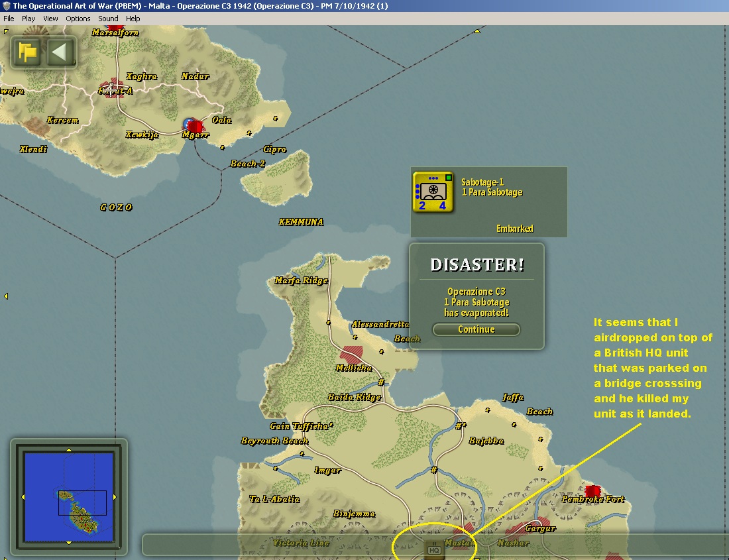Viewport: 729px width, 560px height.
Task: Click the Baida Ridge label
Action: click(355, 397)
